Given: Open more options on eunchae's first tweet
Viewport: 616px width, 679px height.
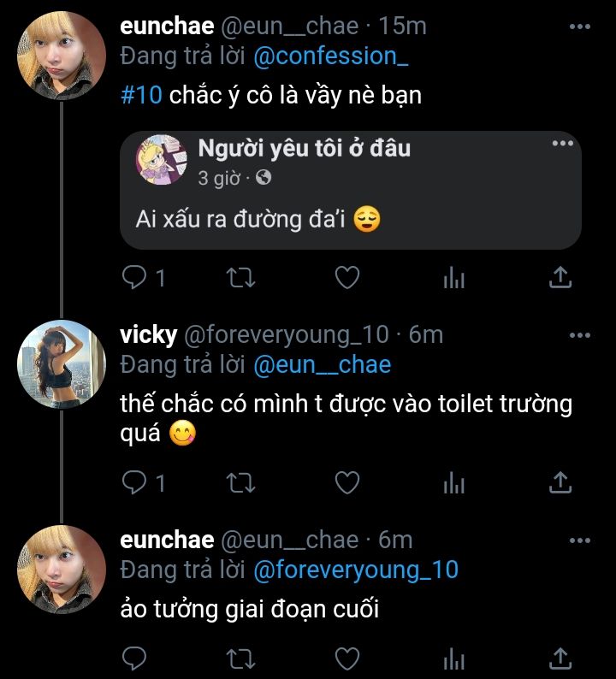Looking at the screenshot, I should coord(580,27).
